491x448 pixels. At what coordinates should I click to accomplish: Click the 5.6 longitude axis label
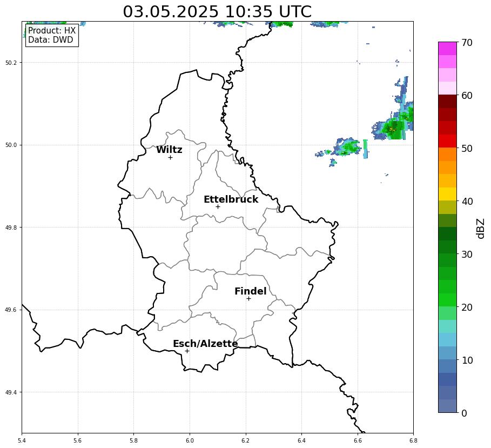[78, 441]
